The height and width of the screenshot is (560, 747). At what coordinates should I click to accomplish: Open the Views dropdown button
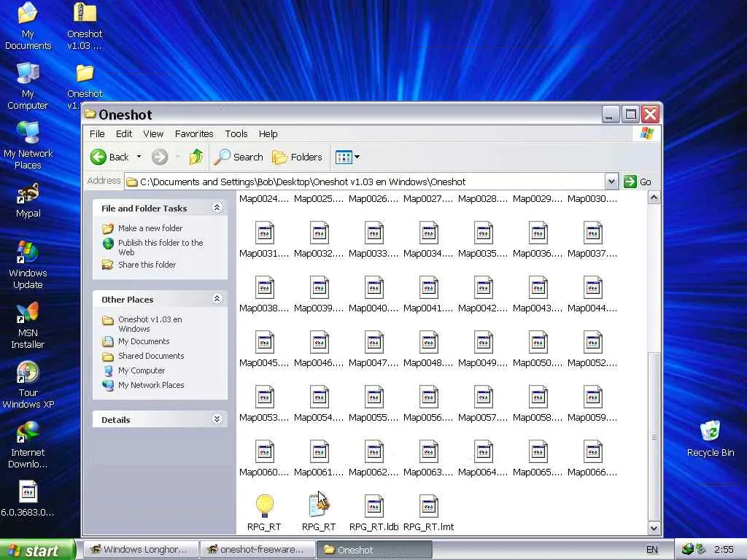(347, 157)
